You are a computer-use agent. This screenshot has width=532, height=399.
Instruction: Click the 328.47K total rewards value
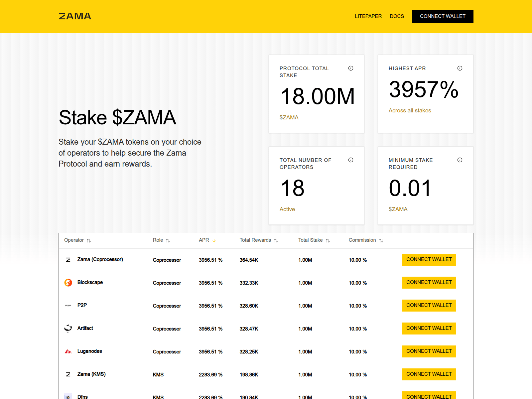(249, 329)
